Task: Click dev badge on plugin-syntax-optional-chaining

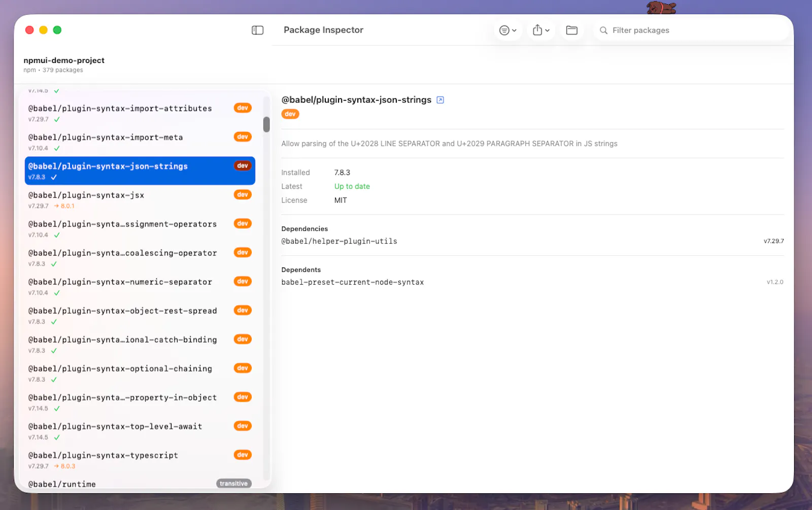Action: coord(243,368)
